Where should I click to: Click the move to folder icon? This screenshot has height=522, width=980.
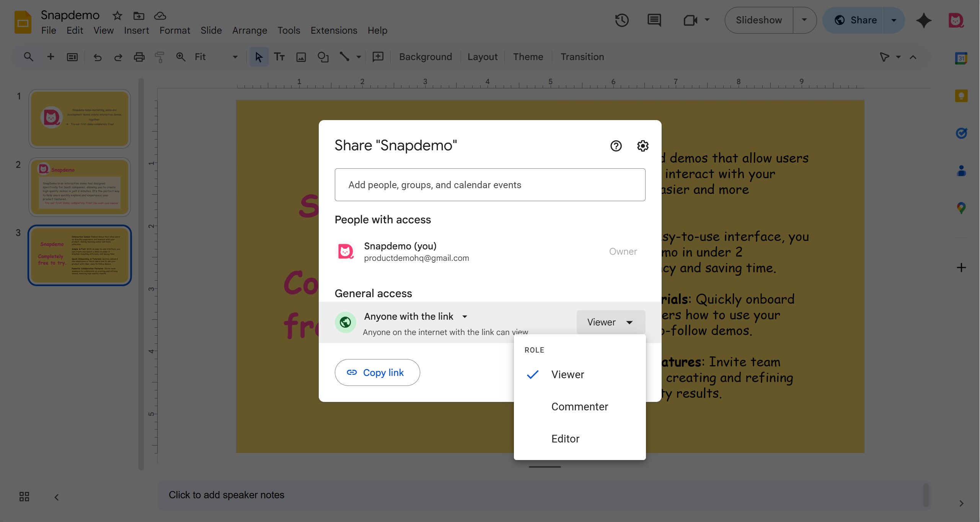click(139, 16)
